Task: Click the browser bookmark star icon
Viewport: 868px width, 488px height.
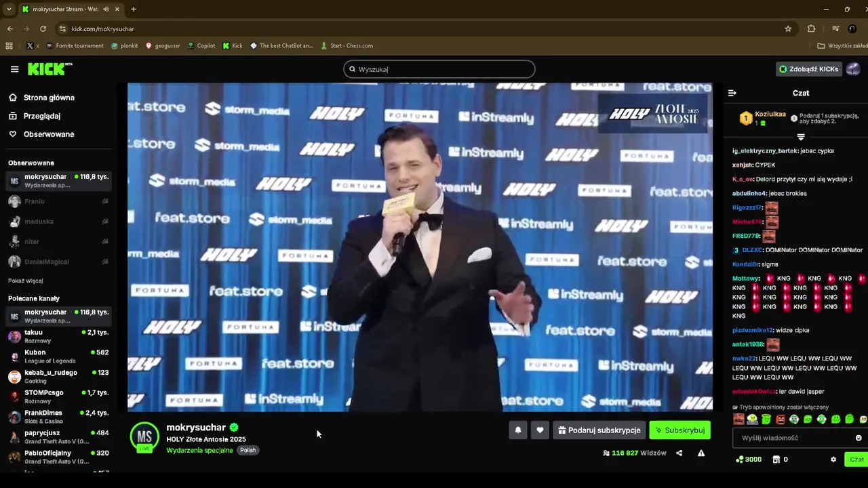Action: click(788, 29)
